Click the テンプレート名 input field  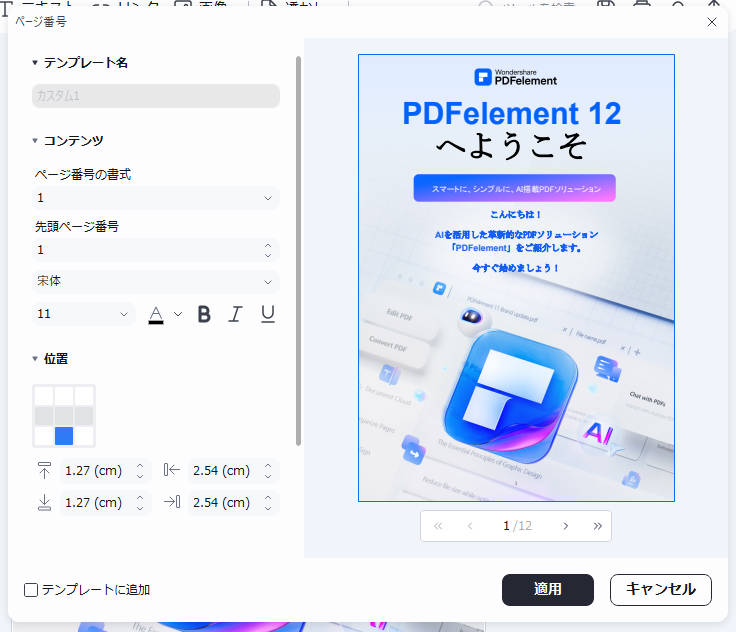click(155, 96)
